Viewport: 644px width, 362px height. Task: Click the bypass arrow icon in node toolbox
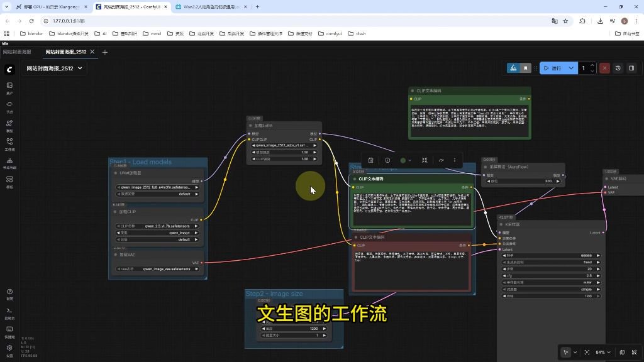pos(441,160)
